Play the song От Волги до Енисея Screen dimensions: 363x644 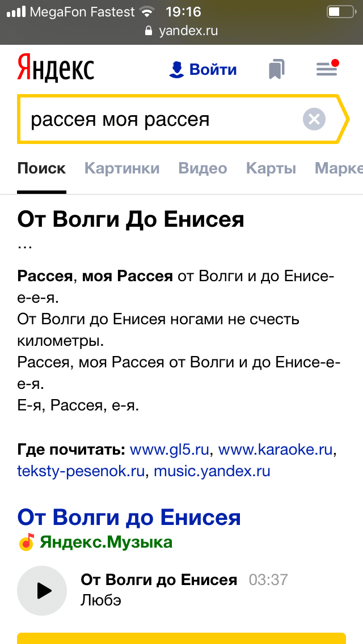pyautogui.click(x=42, y=590)
